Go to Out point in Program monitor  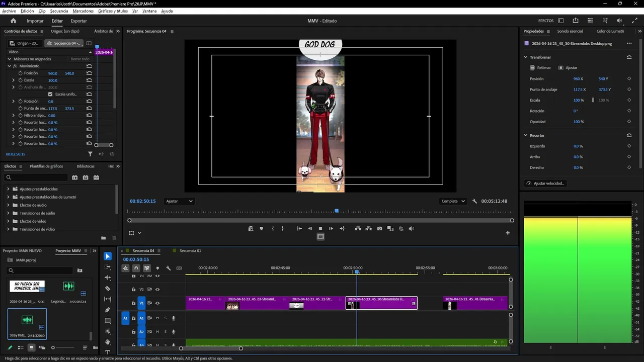(342, 229)
